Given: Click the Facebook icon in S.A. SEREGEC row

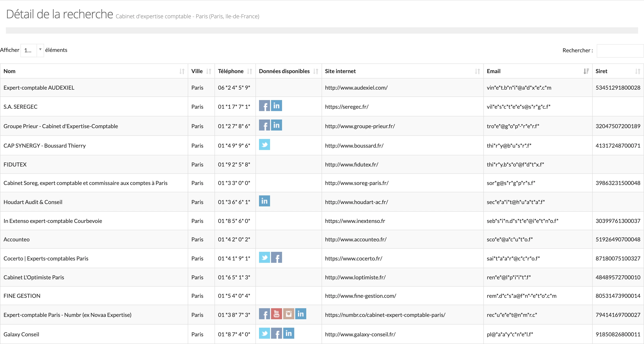Looking at the screenshot, I should [264, 106].
